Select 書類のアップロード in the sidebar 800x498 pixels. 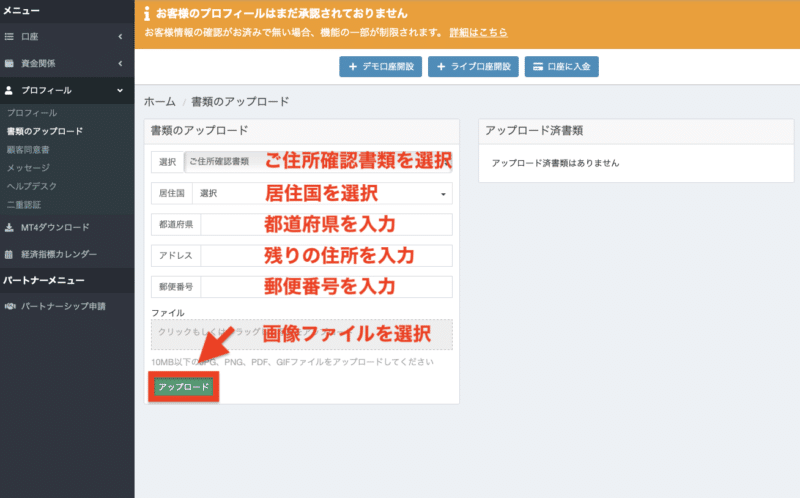[x=45, y=131]
